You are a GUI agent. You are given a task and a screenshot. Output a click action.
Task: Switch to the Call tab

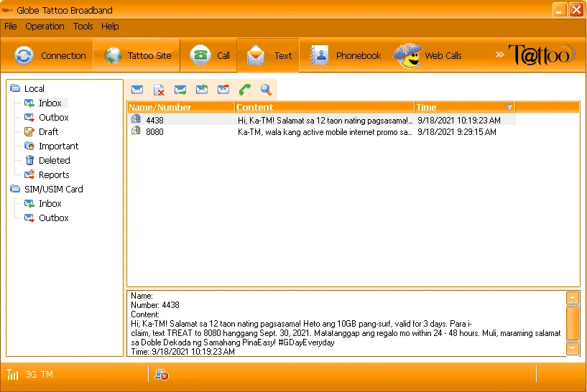pos(209,55)
